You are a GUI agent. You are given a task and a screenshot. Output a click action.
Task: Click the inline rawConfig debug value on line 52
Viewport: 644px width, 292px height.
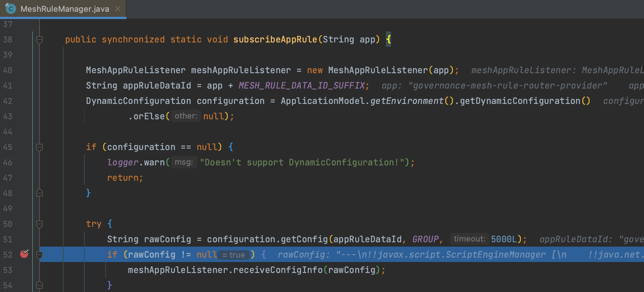tap(461, 255)
